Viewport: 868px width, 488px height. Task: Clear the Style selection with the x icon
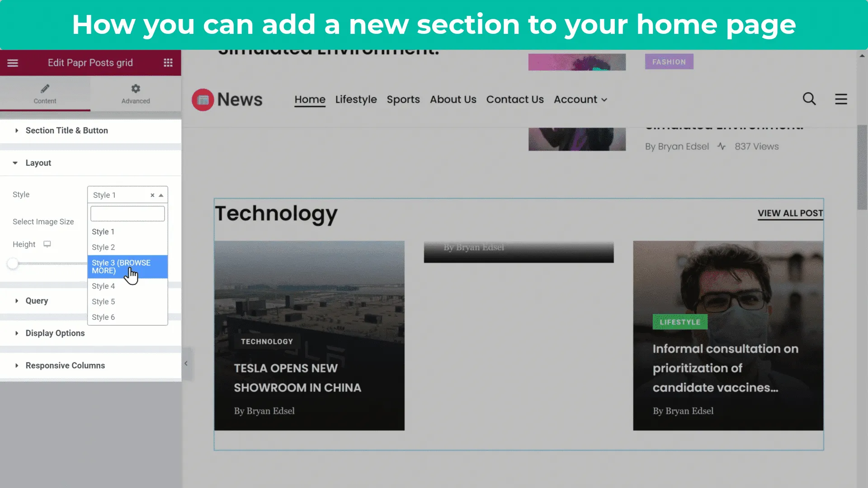(152, 195)
